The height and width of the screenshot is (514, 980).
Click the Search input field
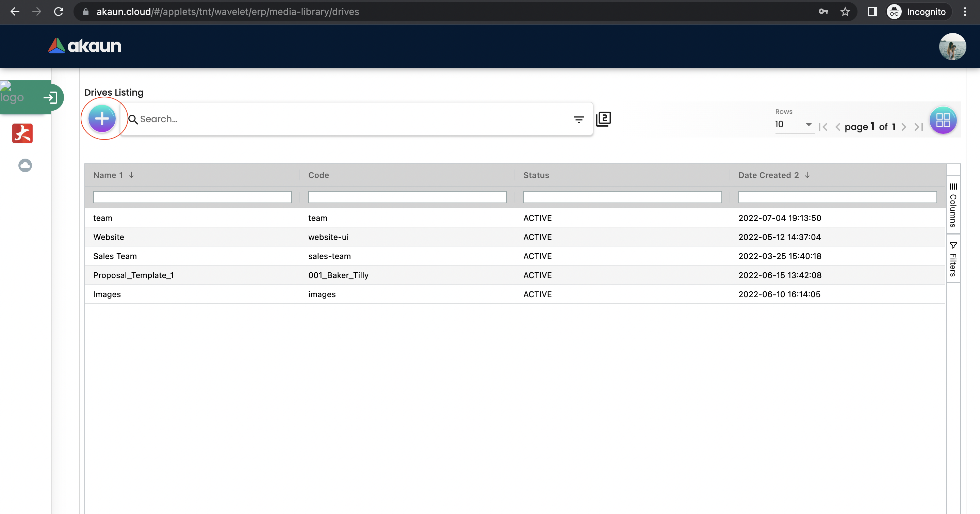350,119
